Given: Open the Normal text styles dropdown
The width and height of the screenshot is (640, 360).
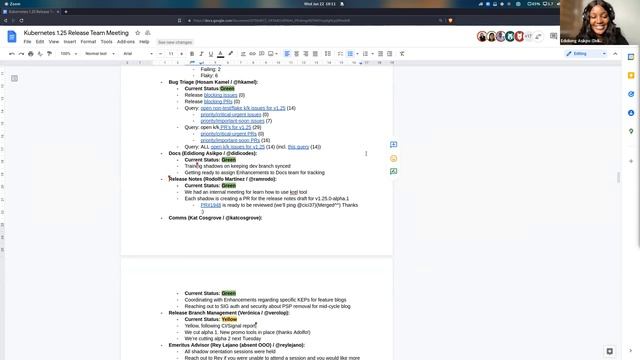Looking at the screenshot, I should (100, 54).
